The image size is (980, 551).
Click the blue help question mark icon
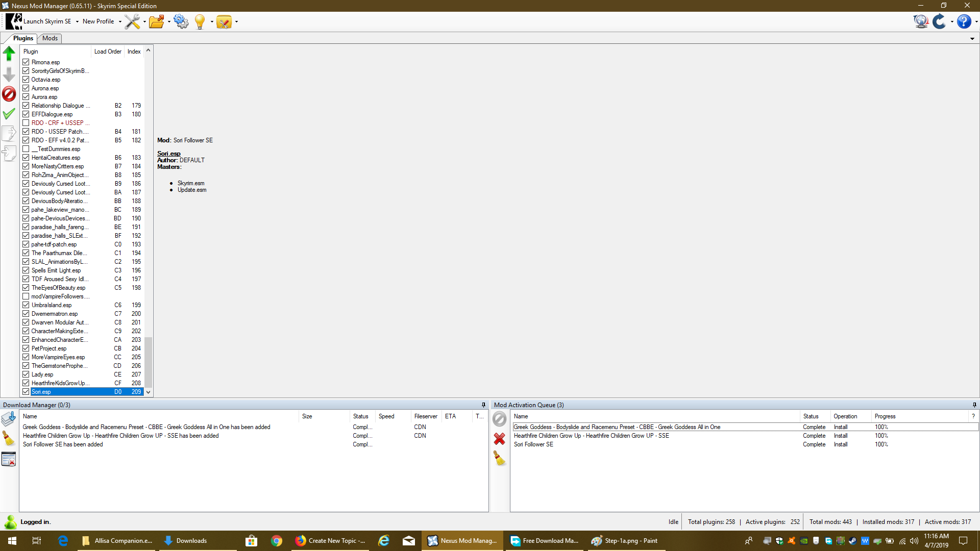[x=964, y=21]
